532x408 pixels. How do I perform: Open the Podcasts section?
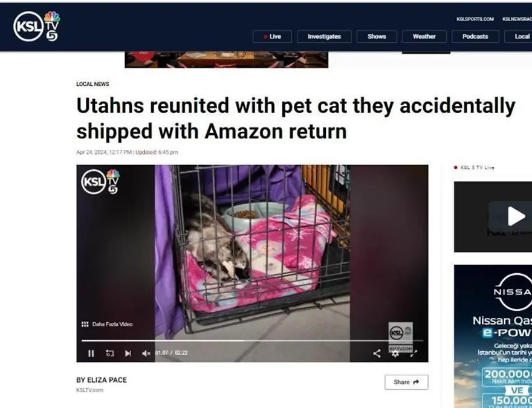point(475,37)
